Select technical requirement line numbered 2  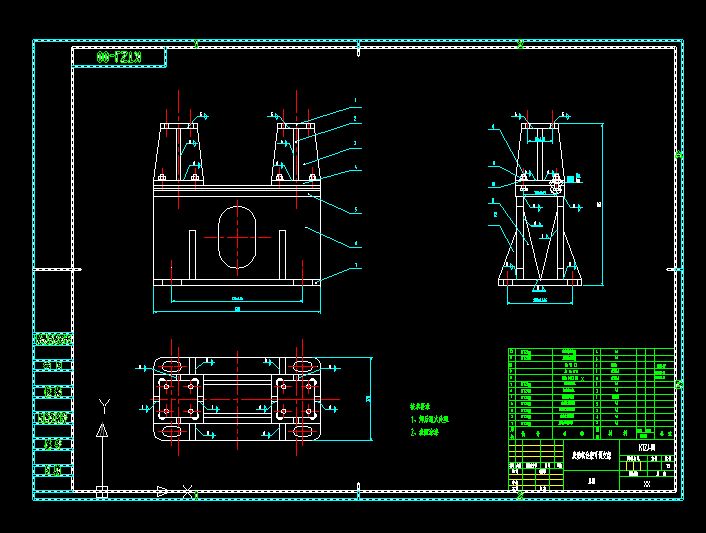tap(424, 432)
